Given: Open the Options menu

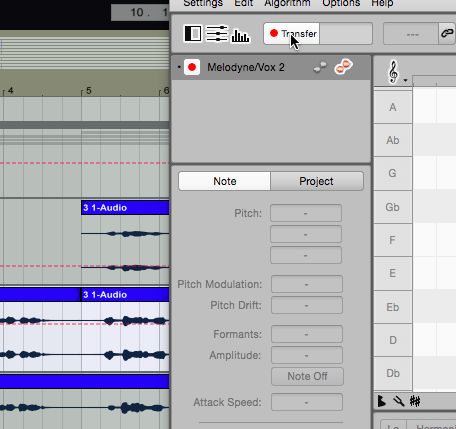Looking at the screenshot, I should [341, 3].
